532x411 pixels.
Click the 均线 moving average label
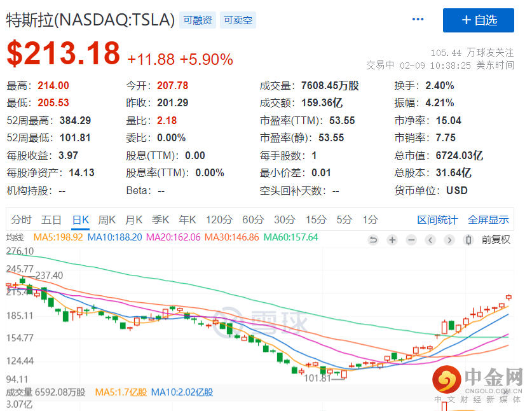(15, 237)
